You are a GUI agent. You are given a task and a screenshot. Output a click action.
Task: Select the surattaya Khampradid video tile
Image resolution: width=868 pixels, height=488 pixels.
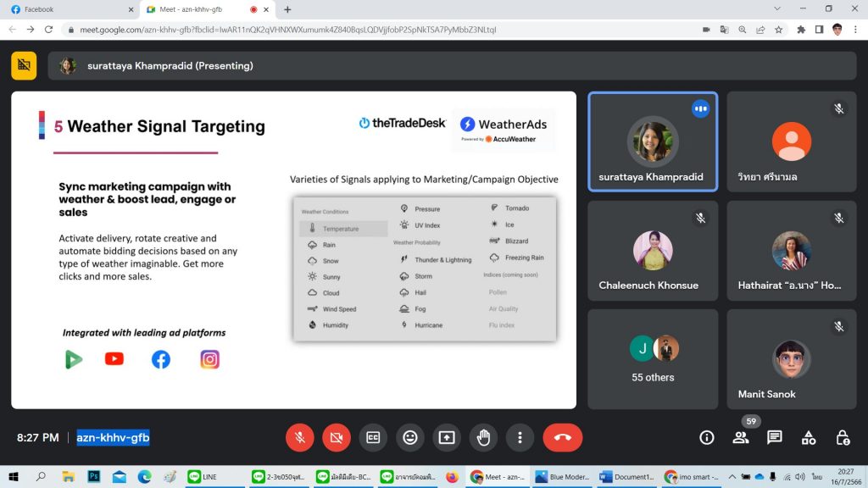click(652, 141)
